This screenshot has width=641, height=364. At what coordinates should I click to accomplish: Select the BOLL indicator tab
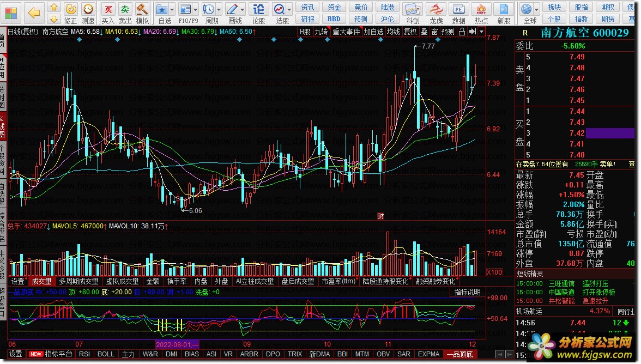(106, 354)
